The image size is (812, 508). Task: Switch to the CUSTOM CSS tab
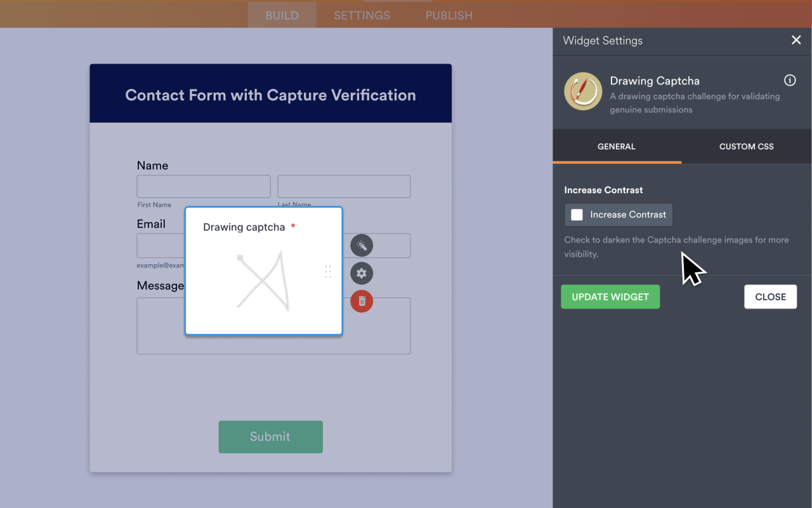pos(746,146)
